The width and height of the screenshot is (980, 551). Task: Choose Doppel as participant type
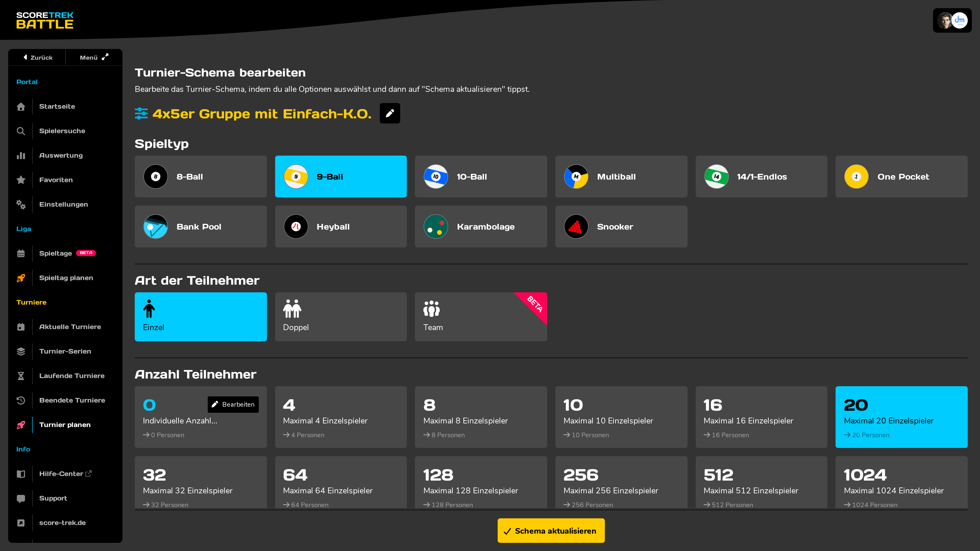(340, 317)
